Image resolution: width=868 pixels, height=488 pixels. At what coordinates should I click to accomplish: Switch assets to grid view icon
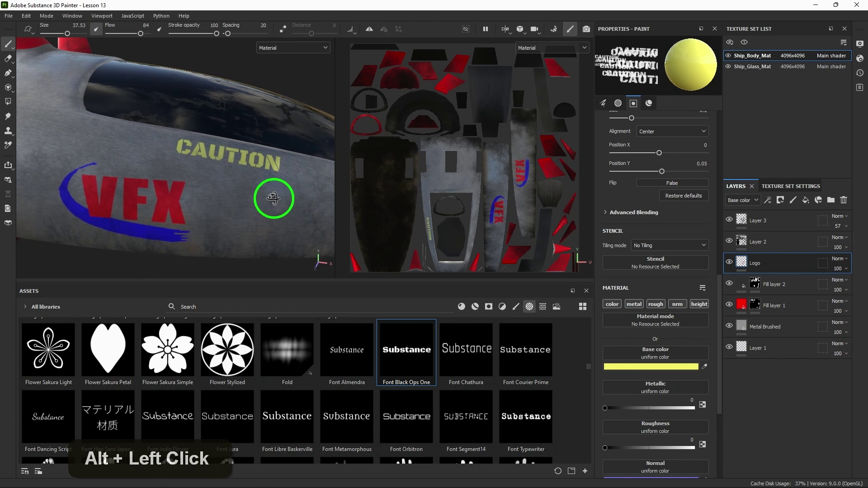coord(583,306)
